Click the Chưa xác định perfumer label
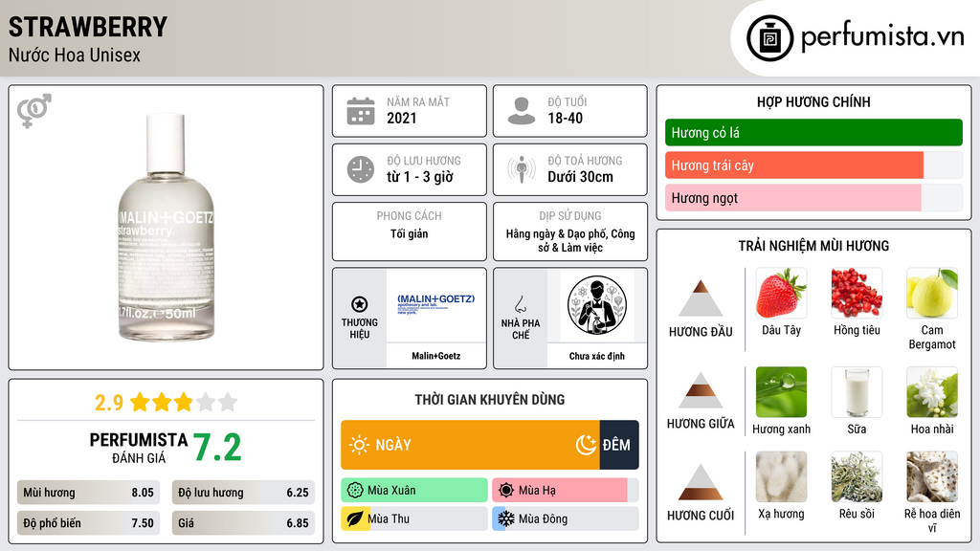The image size is (980, 551). point(596,356)
